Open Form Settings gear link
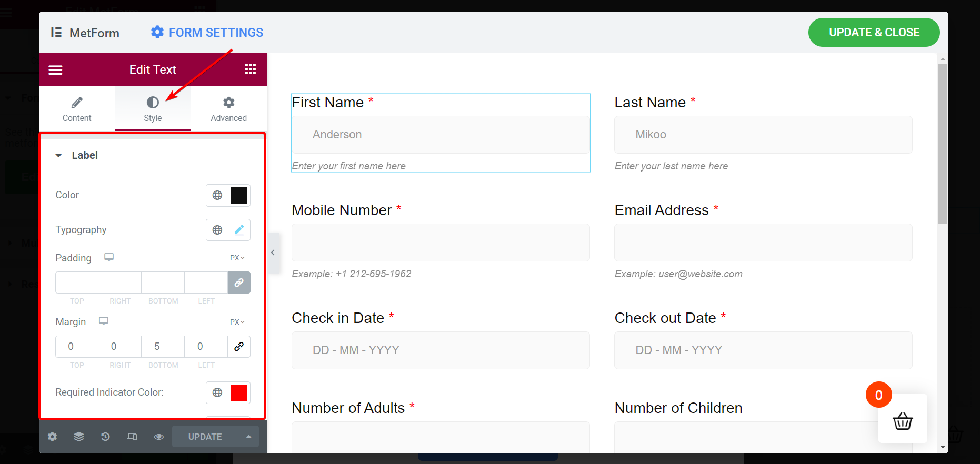Viewport: 980px width, 464px height. pos(207,33)
